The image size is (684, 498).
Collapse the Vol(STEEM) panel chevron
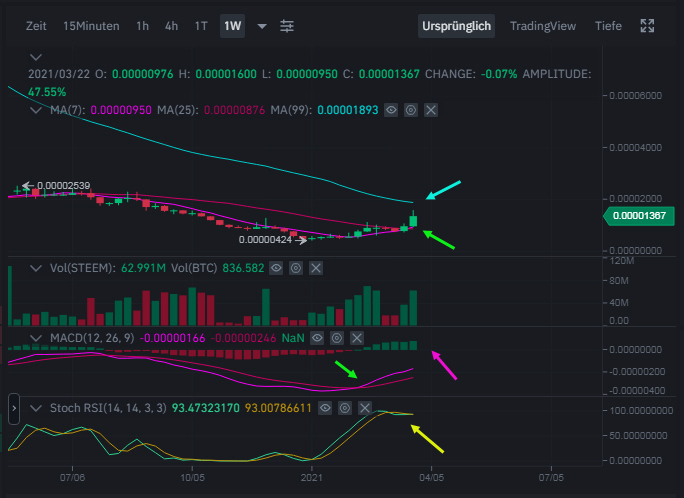tap(36, 268)
